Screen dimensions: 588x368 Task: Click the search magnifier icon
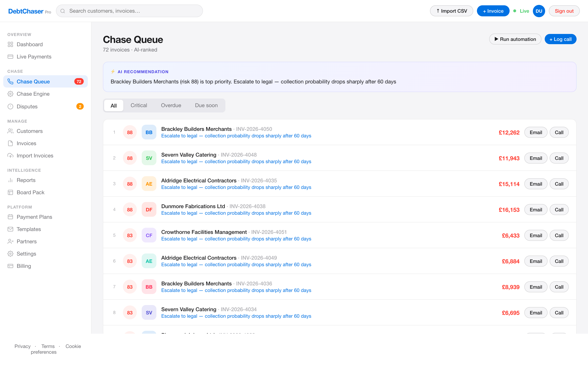pos(63,11)
